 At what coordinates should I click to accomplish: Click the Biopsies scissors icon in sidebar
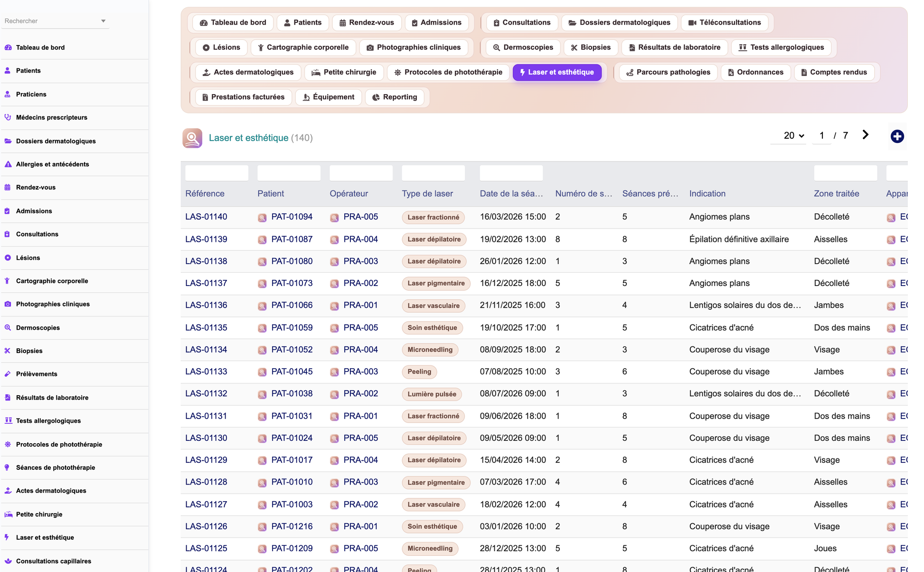point(8,351)
